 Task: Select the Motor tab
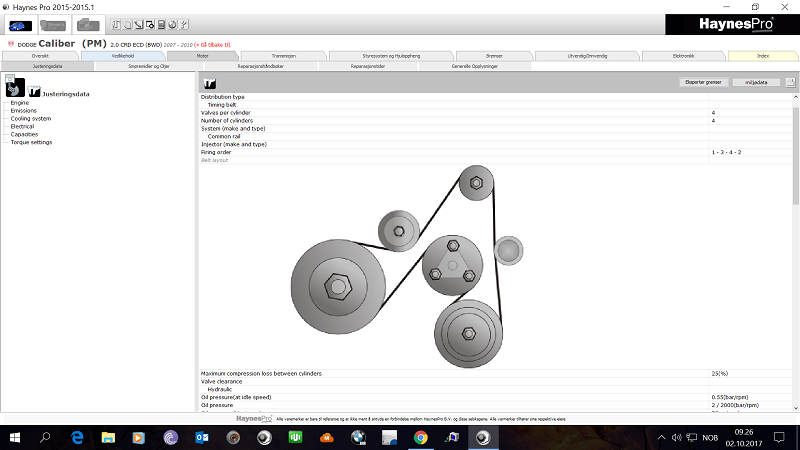pos(203,56)
